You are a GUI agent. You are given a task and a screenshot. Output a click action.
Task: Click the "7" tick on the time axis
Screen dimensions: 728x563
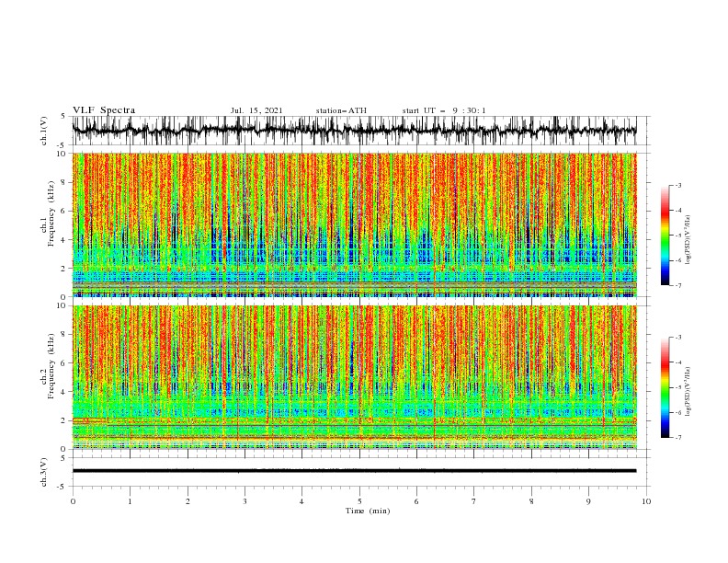tap(474, 501)
